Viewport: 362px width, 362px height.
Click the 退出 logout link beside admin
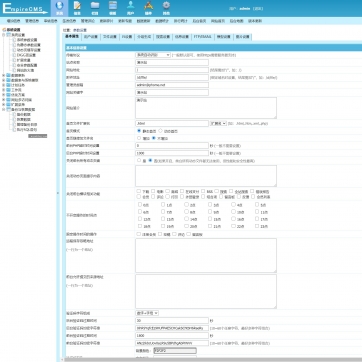pyautogui.click(x=258, y=9)
